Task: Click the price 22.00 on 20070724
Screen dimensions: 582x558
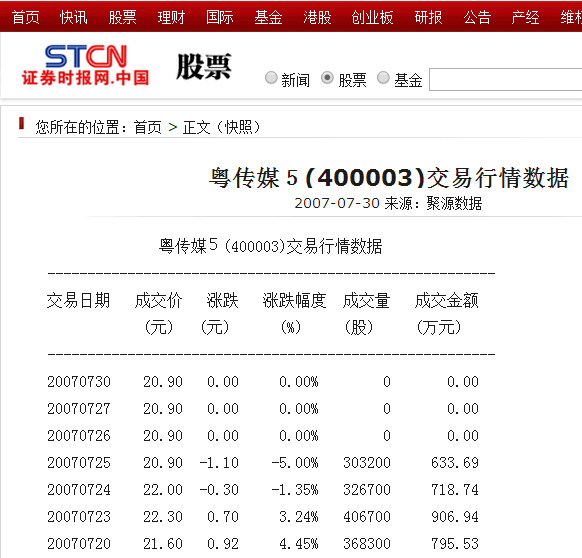Action: coord(163,490)
